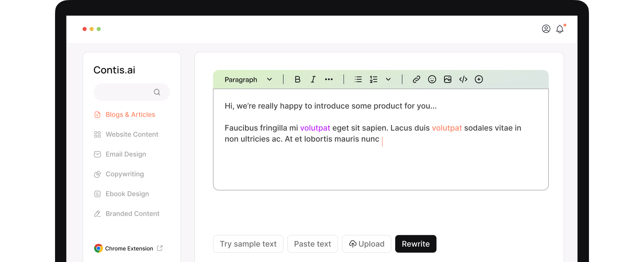This screenshot has width=644, height=262.
Task: Insert a numbered list
Action: 374,79
